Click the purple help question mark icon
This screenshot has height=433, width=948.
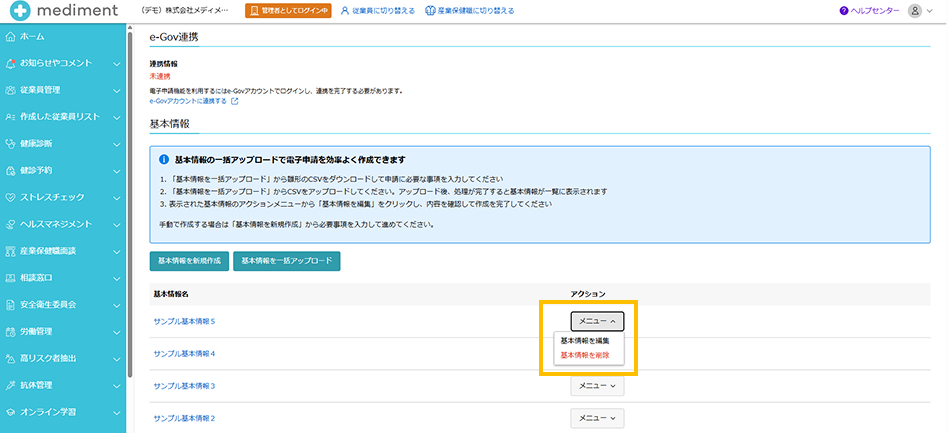coord(843,11)
